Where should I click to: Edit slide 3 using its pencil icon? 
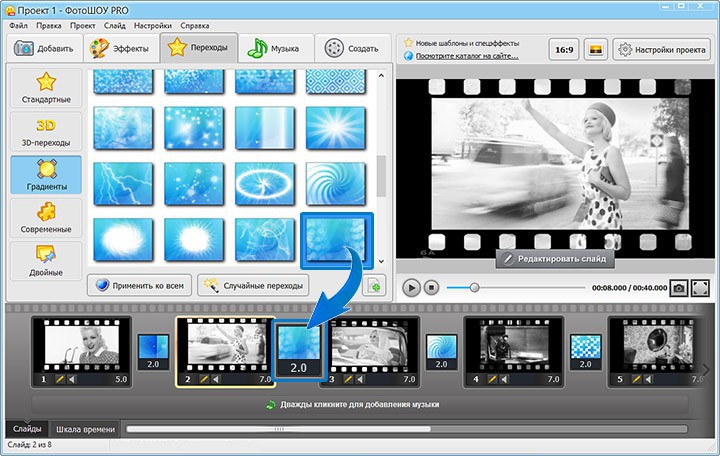pyautogui.click(x=348, y=379)
